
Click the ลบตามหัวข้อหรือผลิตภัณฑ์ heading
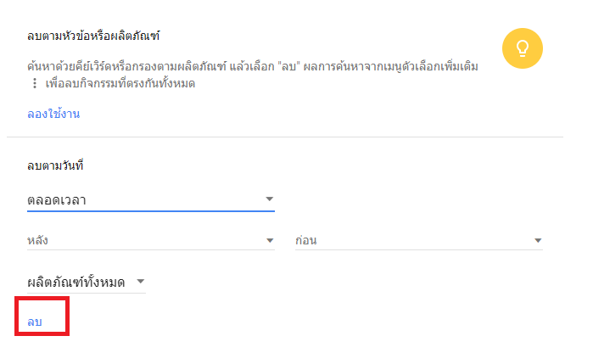point(93,36)
